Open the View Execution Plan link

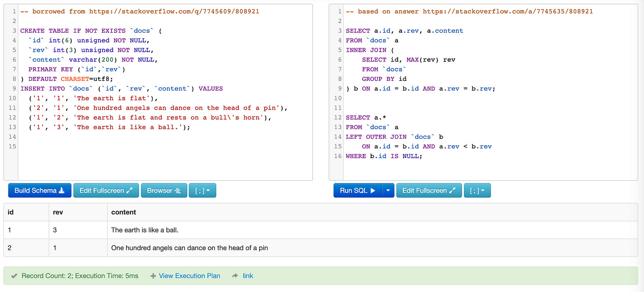tap(189, 275)
